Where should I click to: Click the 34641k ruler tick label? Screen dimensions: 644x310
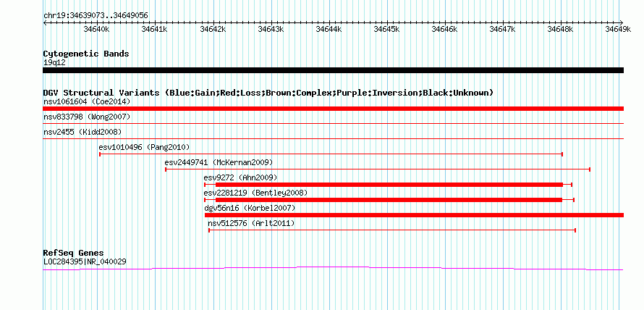click(154, 29)
